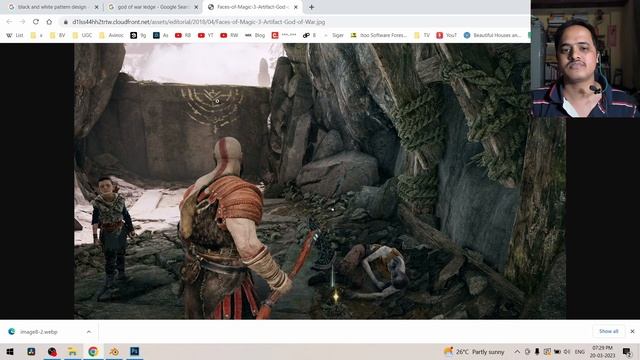The width and height of the screenshot is (640, 360).
Task: Open the DaVinci Resolve taskbar icon
Action: pyautogui.click(x=31, y=351)
